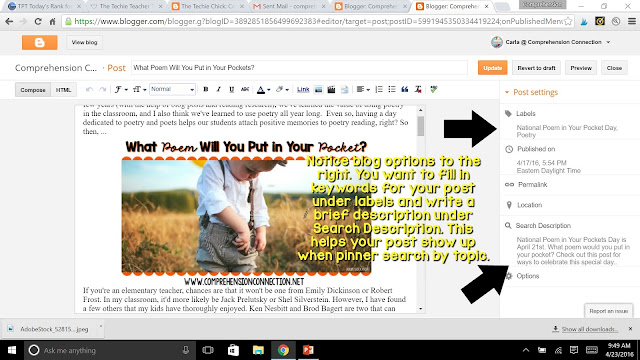The width and height of the screenshot is (640, 360).
Task: Open the Chrome menu
Action: (x=631, y=22)
